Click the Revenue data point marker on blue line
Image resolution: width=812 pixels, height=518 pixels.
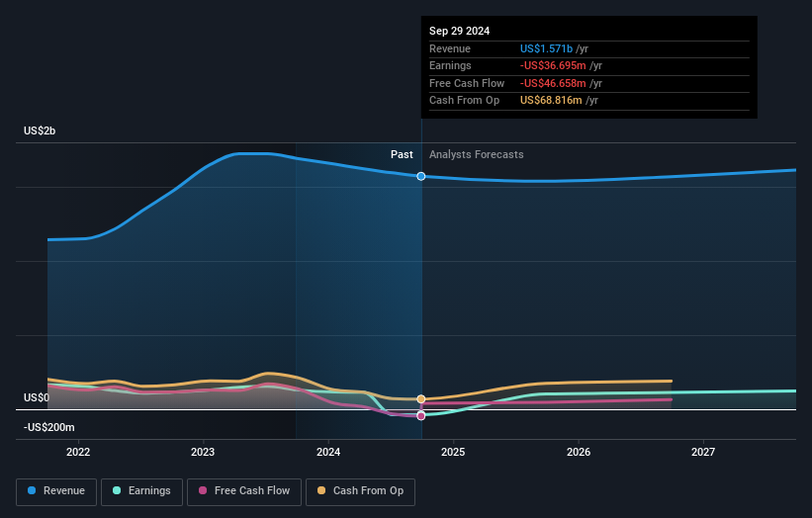[421, 177]
